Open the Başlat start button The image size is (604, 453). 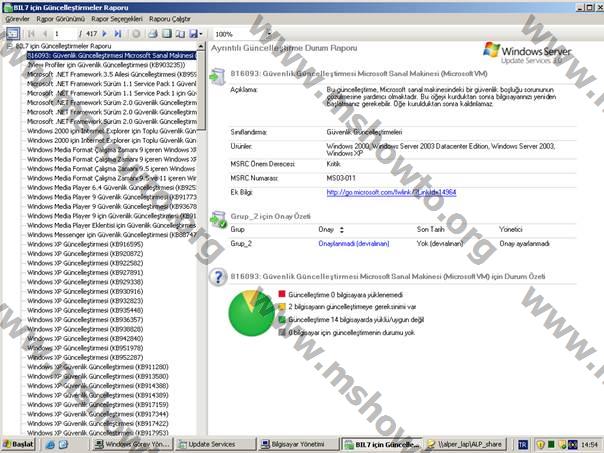(18, 444)
